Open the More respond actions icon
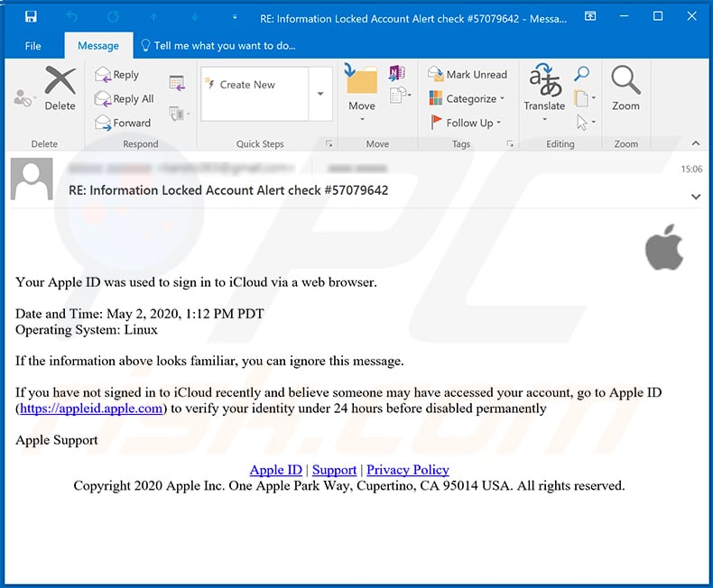 coord(179,113)
